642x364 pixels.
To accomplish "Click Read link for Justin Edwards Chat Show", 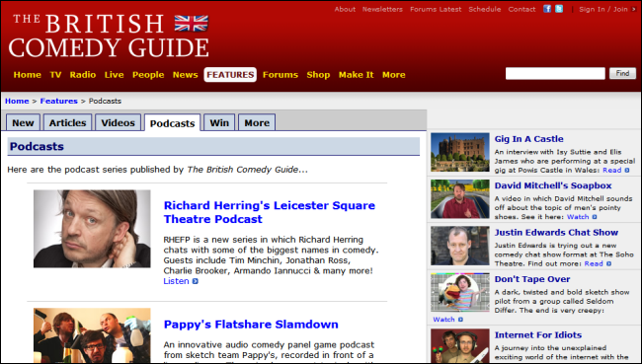I will coord(594,263).
